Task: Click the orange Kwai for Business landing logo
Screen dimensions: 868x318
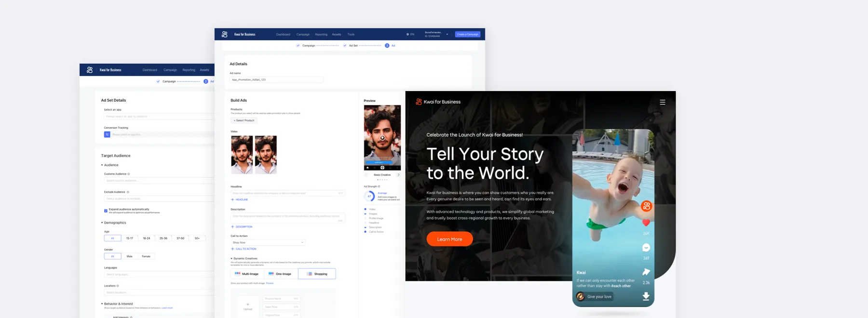Action: [x=419, y=102]
